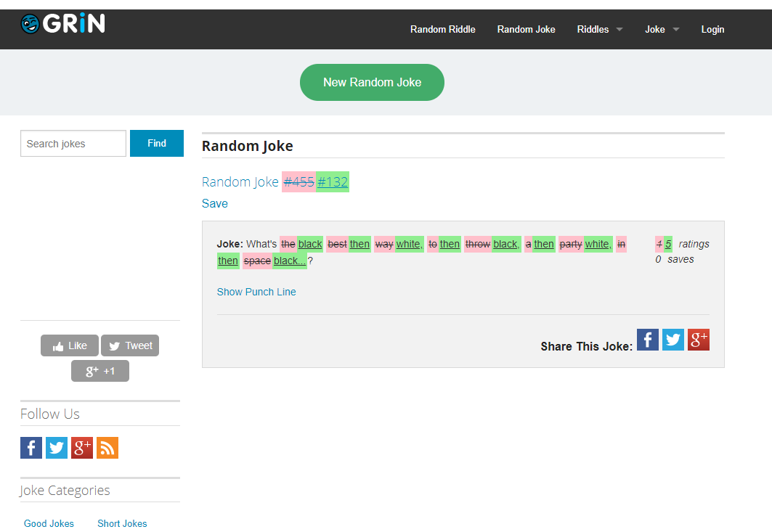Open Random Joke from navigation bar
772x532 pixels.
[x=526, y=30]
